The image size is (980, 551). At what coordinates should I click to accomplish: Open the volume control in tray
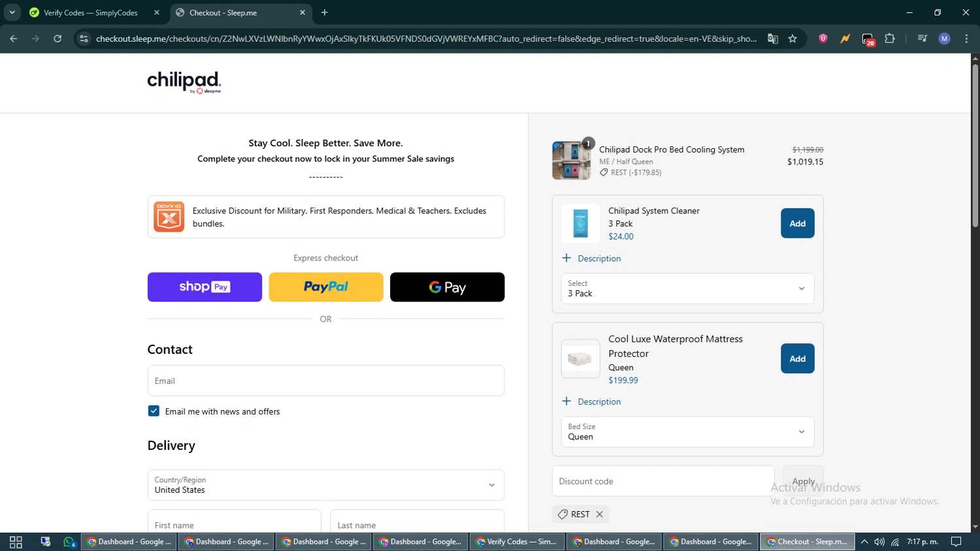coord(879,542)
